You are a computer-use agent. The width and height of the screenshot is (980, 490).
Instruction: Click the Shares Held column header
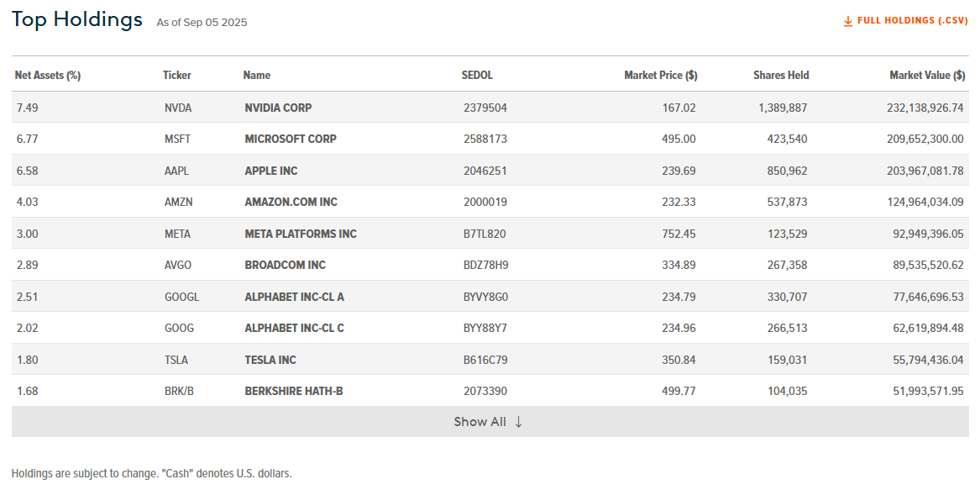[x=781, y=75]
